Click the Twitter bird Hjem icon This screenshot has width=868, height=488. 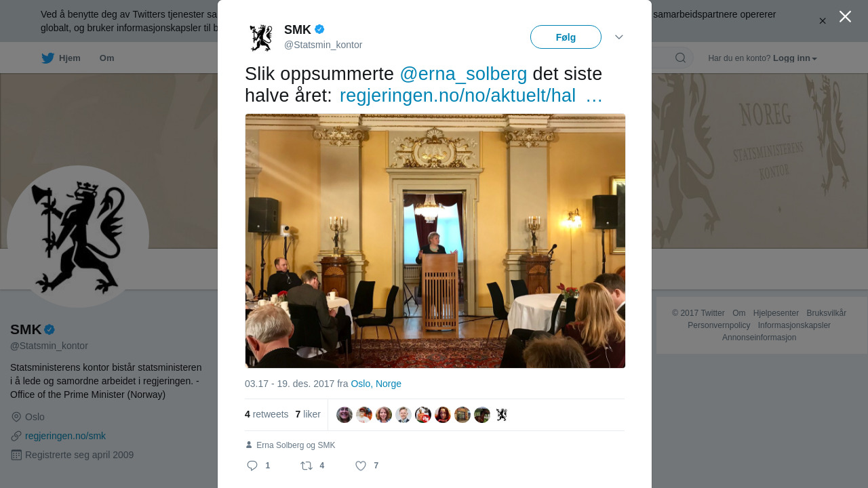click(x=47, y=58)
